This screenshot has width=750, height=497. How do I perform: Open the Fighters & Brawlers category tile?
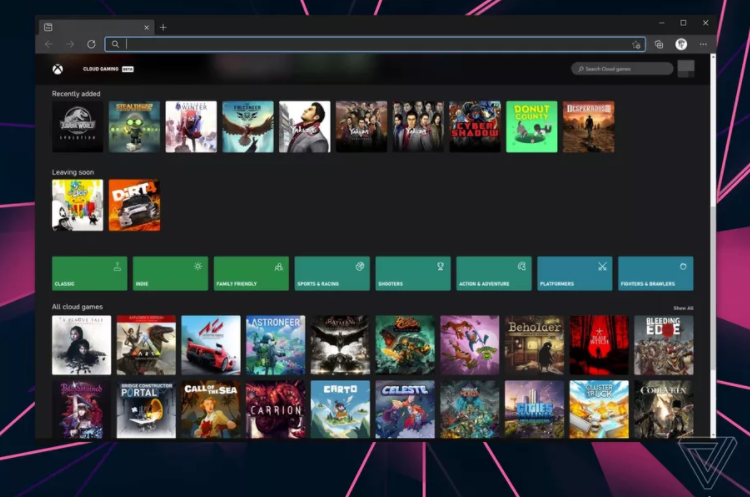(x=655, y=273)
